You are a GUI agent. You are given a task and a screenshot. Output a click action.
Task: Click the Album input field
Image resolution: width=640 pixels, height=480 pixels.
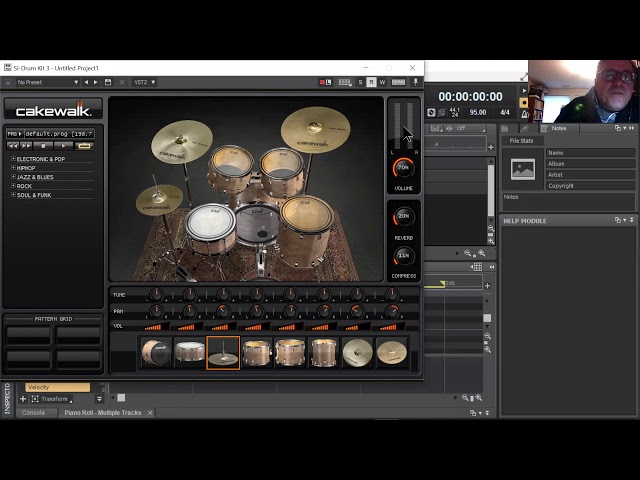590,164
